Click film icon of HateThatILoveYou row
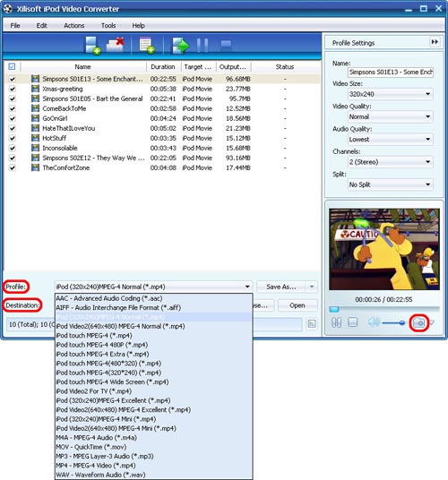448x480 pixels. pyautogui.click(x=35, y=128)
